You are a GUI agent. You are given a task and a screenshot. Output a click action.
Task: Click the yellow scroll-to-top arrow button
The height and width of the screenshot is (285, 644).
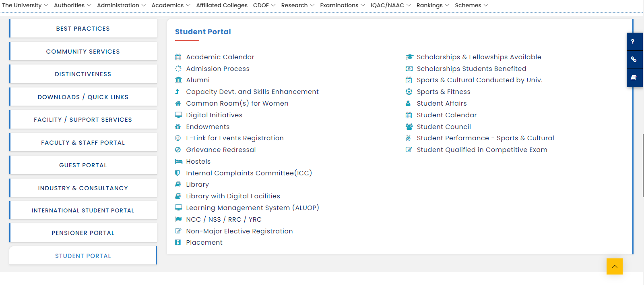tap(615, 266)
